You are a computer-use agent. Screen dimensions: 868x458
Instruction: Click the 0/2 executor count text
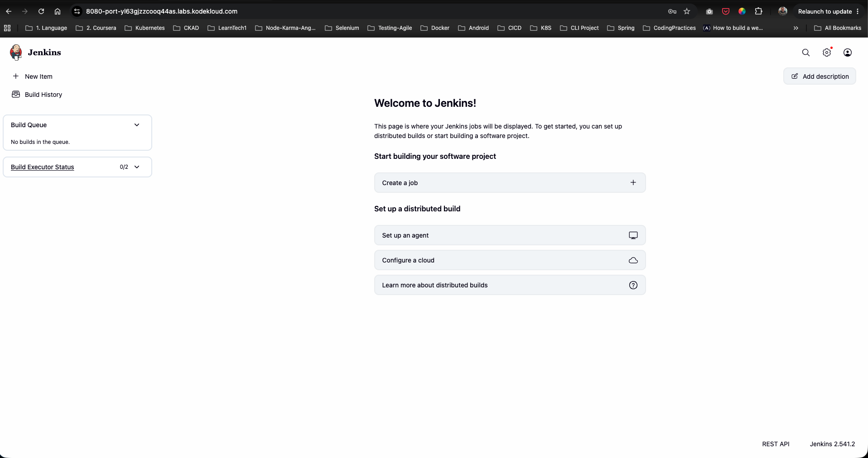point(124,167)
